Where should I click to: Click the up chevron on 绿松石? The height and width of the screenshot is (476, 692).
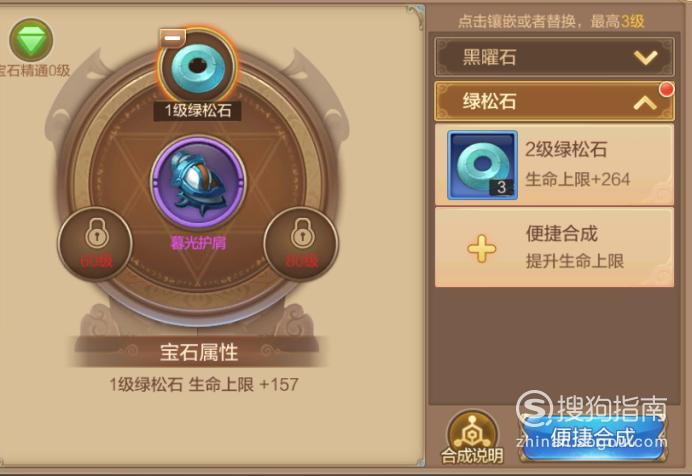645,102
